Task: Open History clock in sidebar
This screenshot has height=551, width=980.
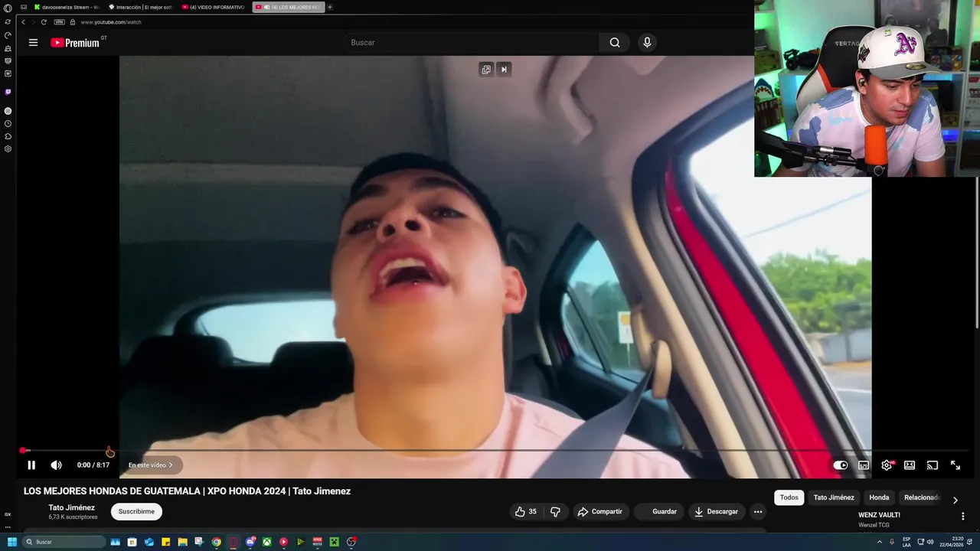Action: point(8,124)
